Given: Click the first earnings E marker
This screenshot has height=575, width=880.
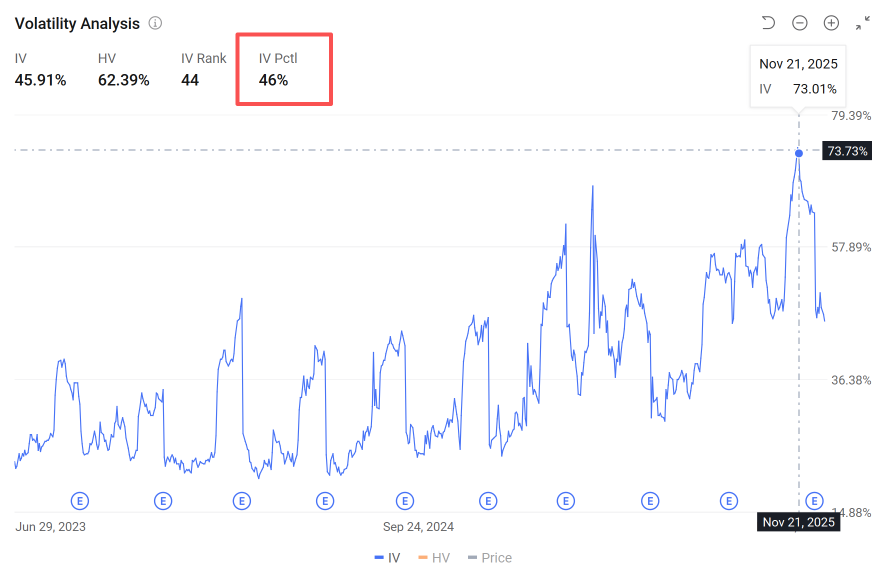Looking at the screenshot, I should pyautogui.click(x=80, y=501).
